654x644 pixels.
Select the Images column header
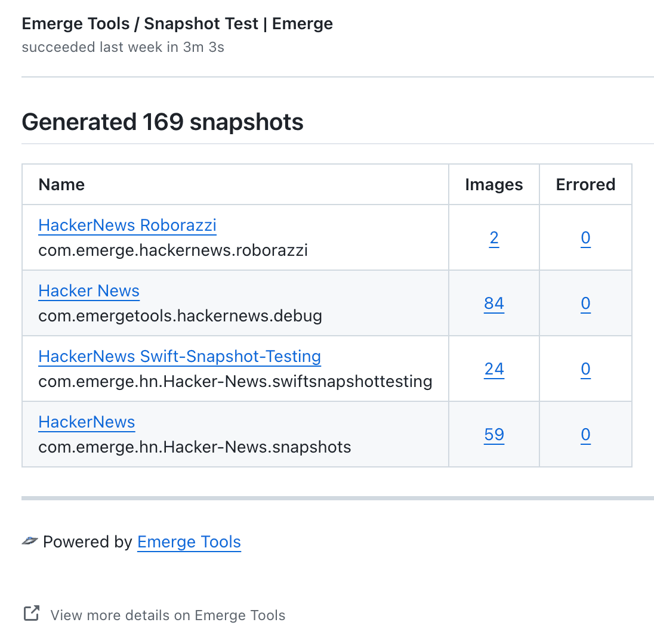(x=494, y=184)
